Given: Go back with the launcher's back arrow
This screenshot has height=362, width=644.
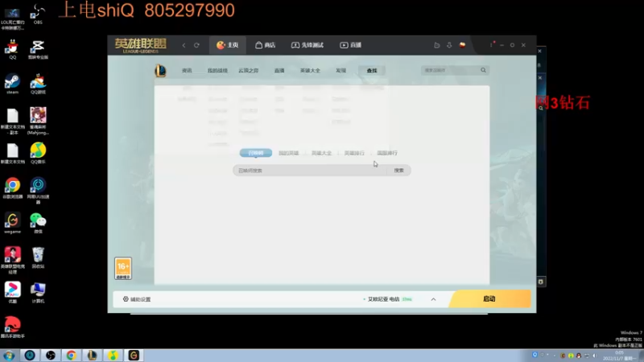Looking at the screenshot, I should click(184, 45).
